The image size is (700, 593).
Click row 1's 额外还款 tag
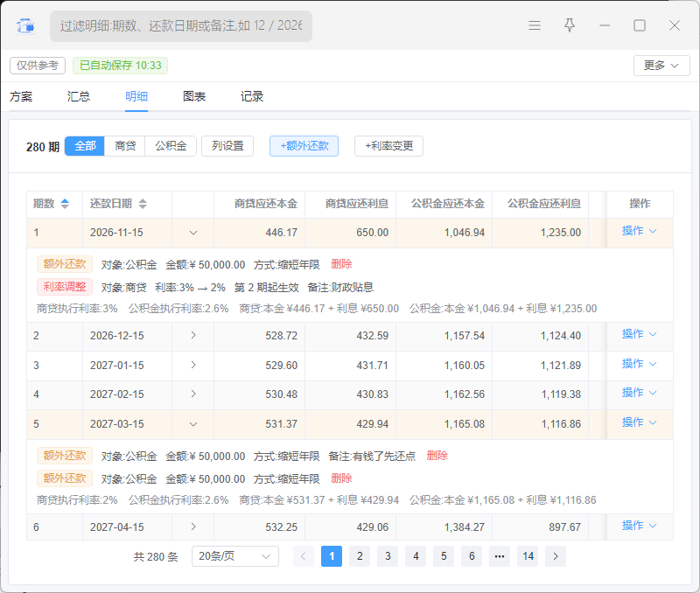65,264
